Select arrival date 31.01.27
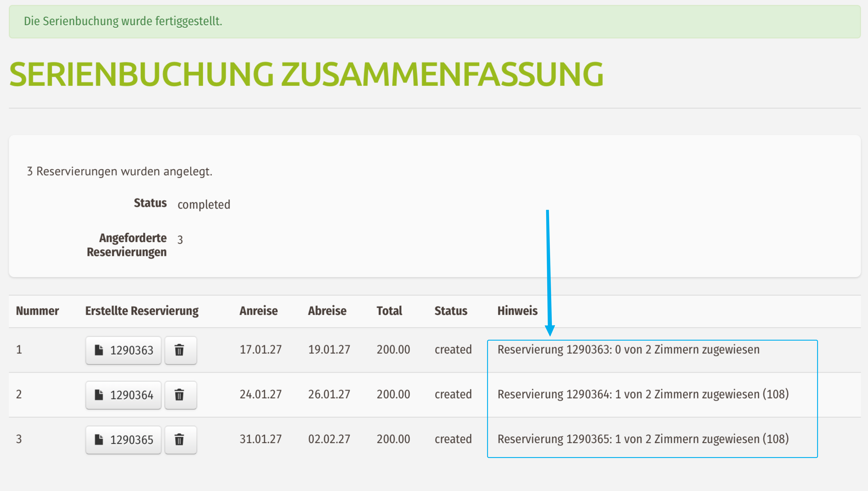Image resolution: width=868 pixels, height=491 pixels. 260,439
